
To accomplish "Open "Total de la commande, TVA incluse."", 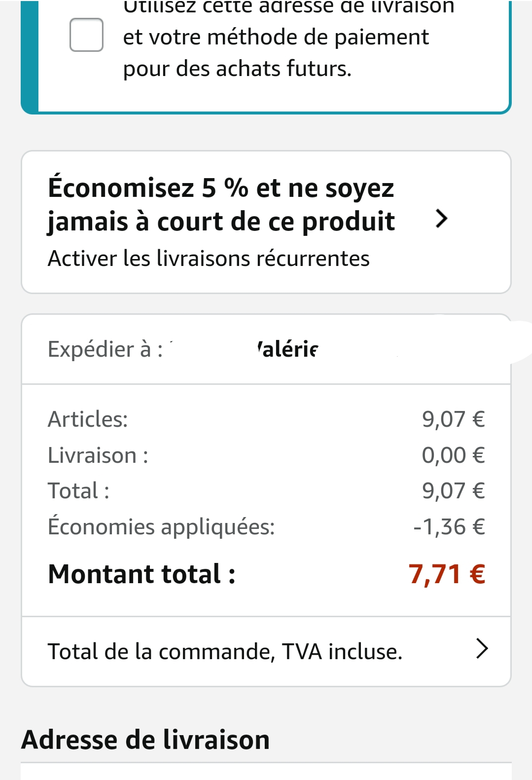I will (x=225, y=652).
